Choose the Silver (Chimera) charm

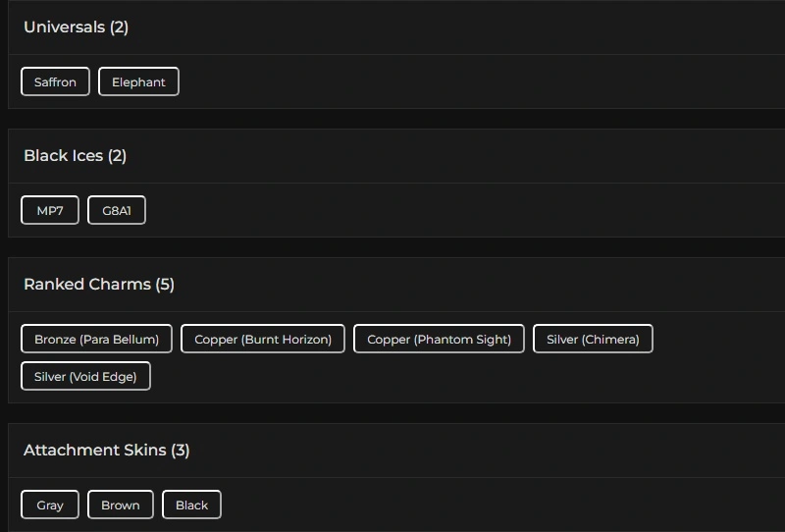593,339
